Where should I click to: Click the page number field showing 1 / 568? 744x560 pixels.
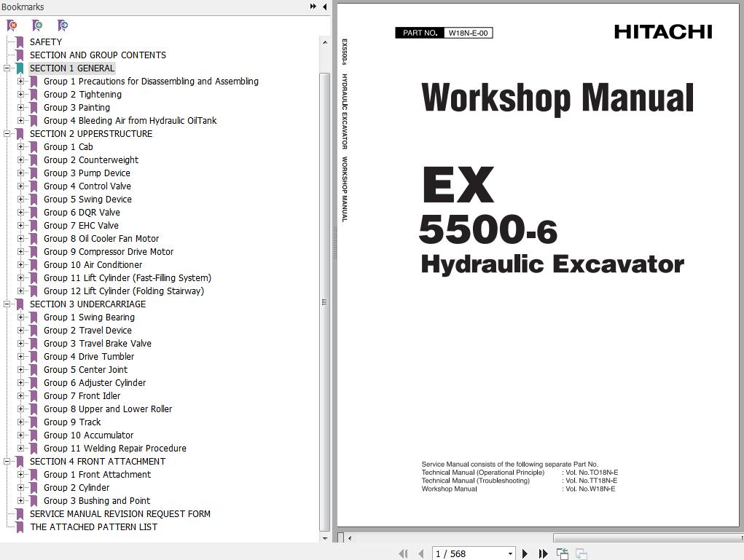469,554
